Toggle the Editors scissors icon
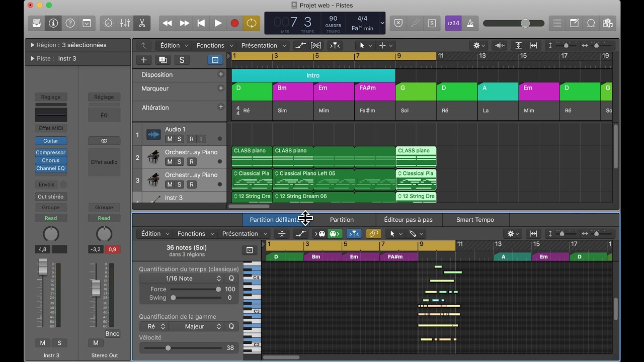The height and width of the screenshot is (362, 644). tap(142, 23)
